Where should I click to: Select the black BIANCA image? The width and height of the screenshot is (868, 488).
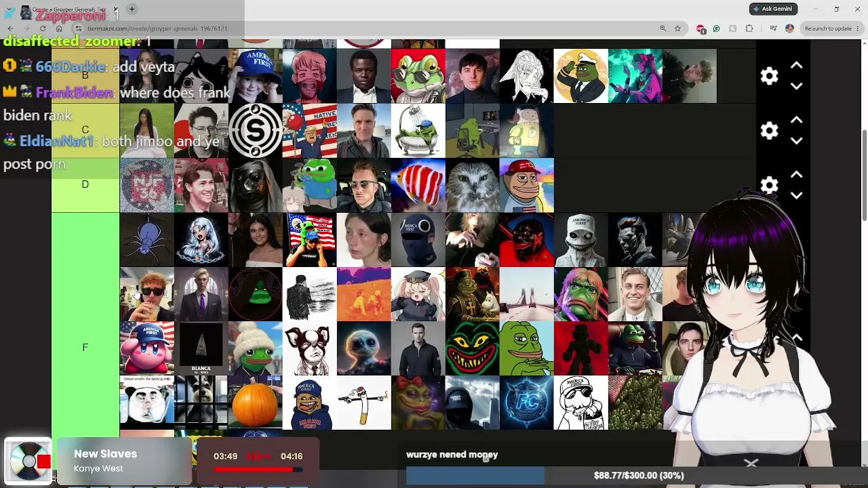coord(201,348)
